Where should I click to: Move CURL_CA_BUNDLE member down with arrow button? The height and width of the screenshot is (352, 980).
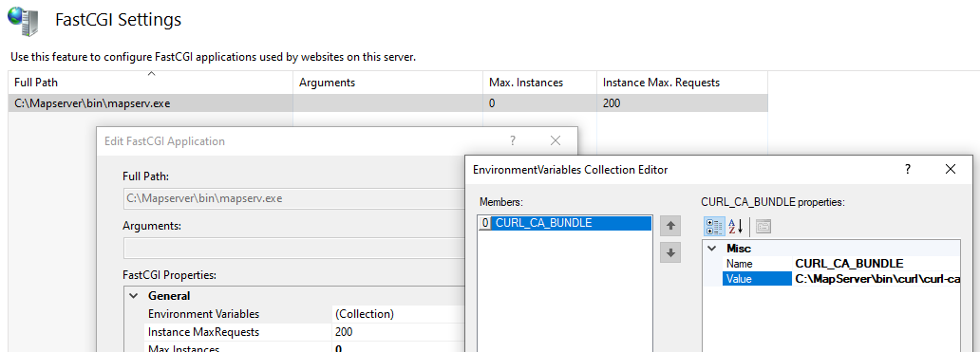[x=670, y=252]
